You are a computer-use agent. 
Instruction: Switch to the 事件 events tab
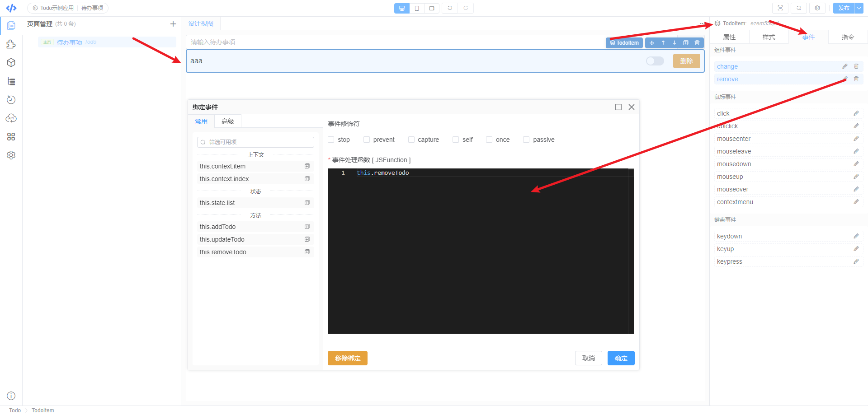[x=808, y=37]
